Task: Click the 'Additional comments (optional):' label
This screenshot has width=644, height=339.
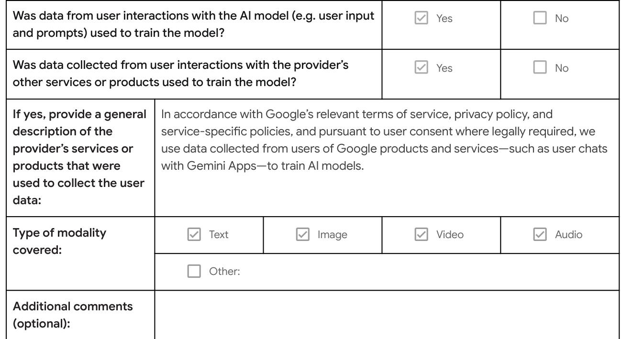Action: point(73,314)
